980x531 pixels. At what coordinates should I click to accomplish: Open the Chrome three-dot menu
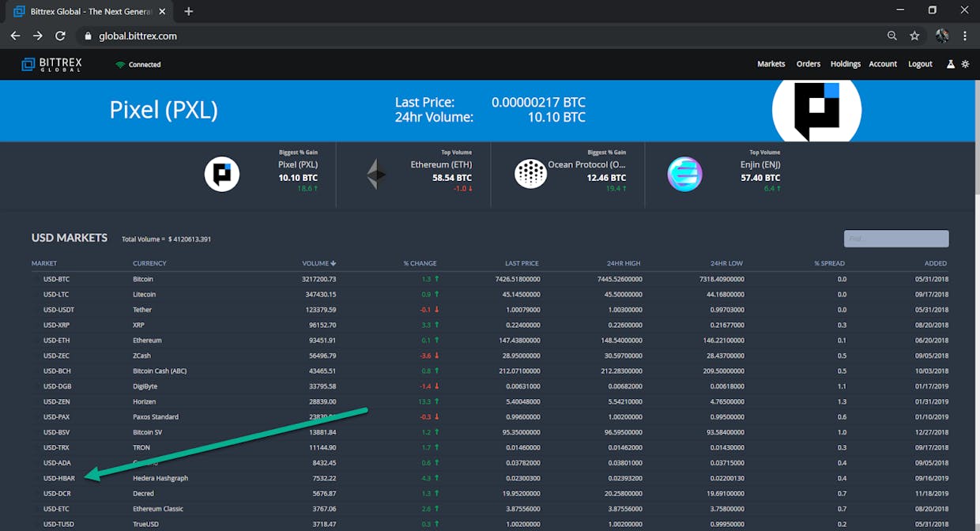click(965, 36)
